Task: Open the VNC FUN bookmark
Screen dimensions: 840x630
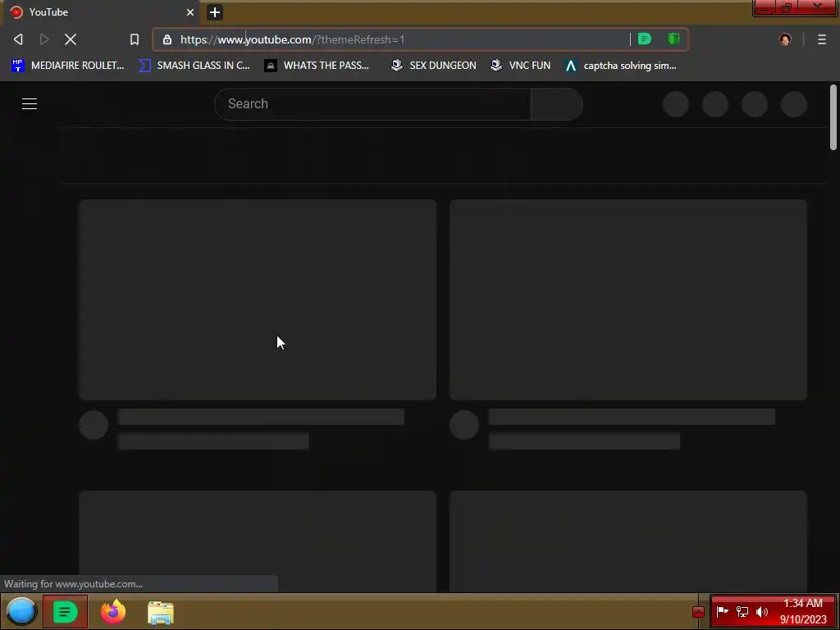Action: coord(520,66)
